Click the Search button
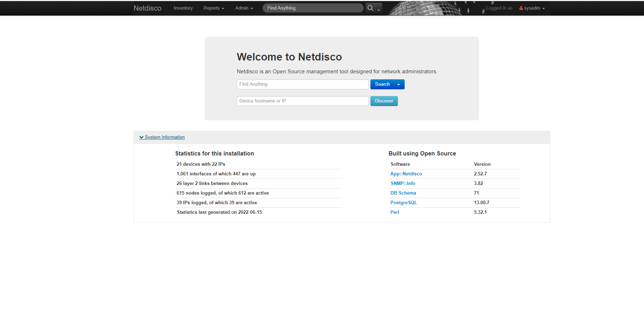This screenshot has height=333, width=644. tap(382, 84)
